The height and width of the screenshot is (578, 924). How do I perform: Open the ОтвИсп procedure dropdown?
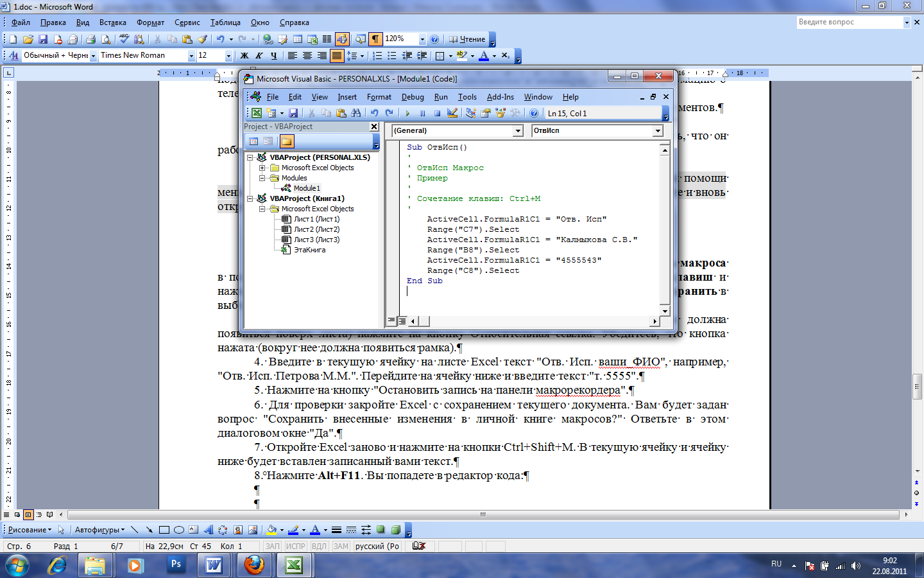pos(658,130)
